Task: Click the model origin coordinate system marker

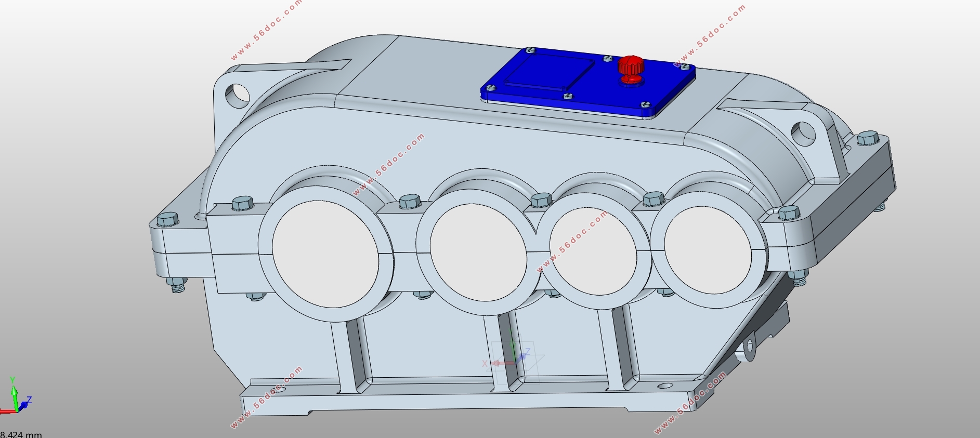Action: click(x=512, y=360)
